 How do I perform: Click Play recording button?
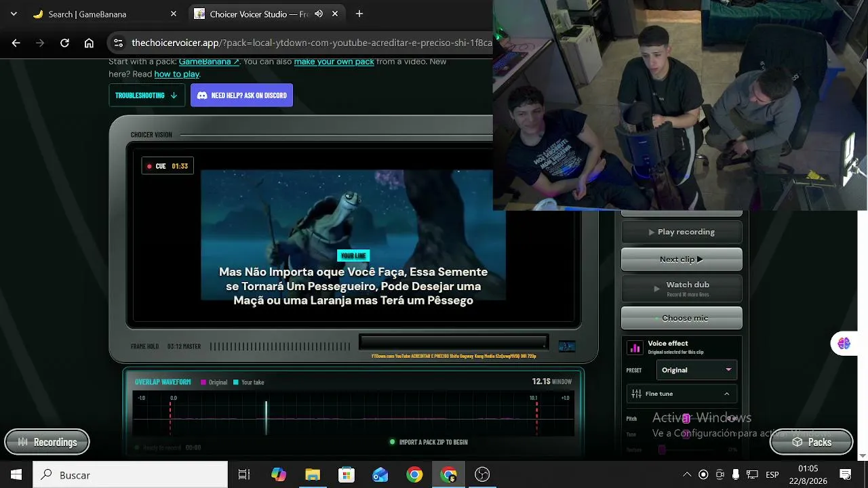682,232
